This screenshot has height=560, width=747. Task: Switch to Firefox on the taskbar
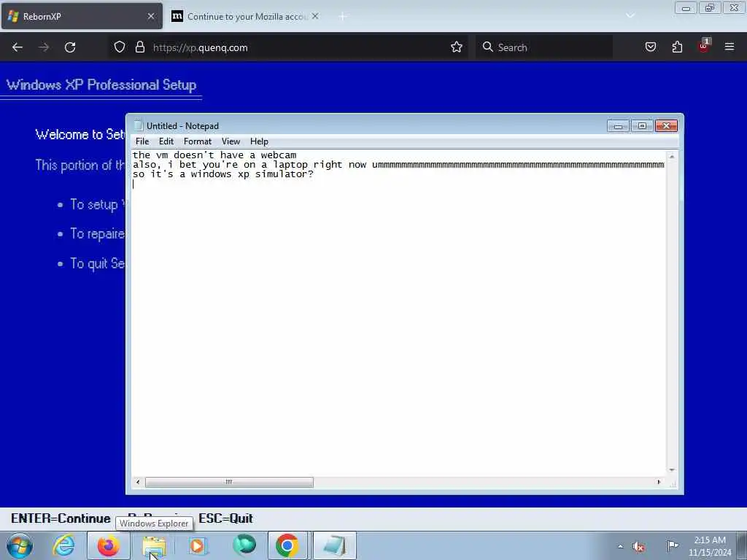tap(108, 545)
